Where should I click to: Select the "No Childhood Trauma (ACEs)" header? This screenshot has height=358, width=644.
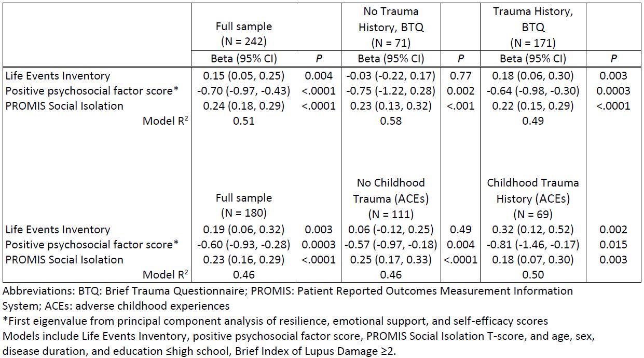[x=391, y=191]
